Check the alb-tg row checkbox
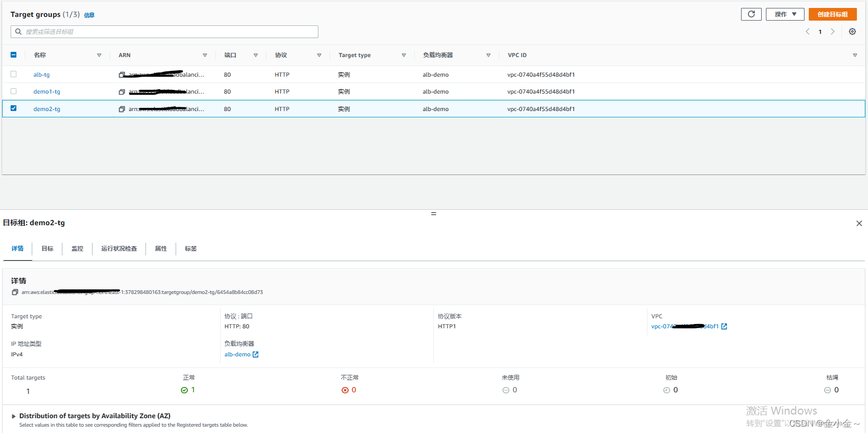 click(x=14, y=75)
